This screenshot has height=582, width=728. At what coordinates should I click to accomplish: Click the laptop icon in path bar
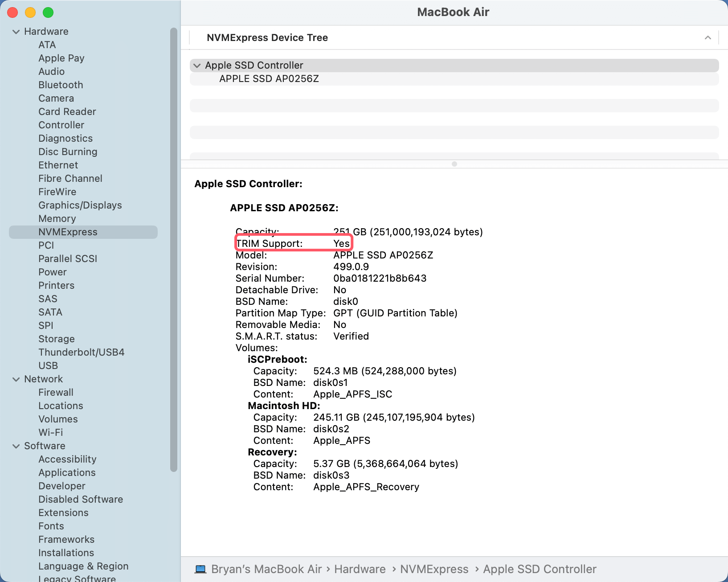[200, 569]
